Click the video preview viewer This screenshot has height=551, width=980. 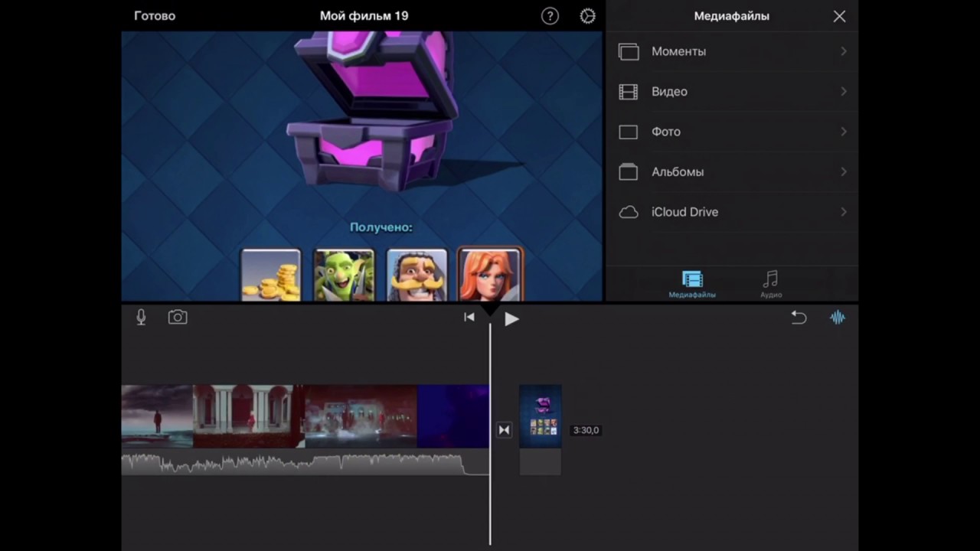(362, 166)
